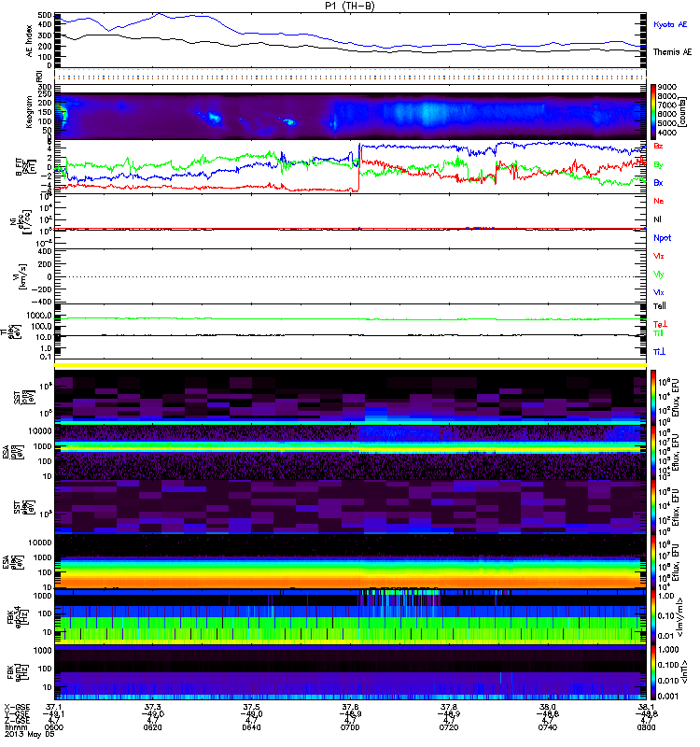Image resolution: width=700 pixels, height=747 pixels.
Task: Select the keogram counts color bar
Action: pyautogui.click(x=653, y=112)
